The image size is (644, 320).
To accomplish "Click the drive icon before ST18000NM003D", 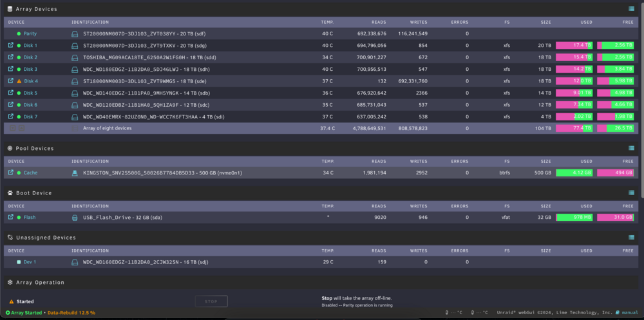I will 75,81.
